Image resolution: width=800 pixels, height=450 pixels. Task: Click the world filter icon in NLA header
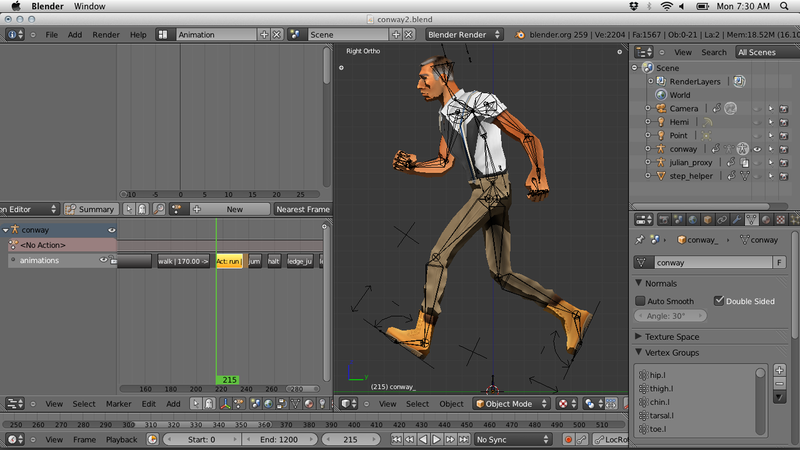(268, 404)
